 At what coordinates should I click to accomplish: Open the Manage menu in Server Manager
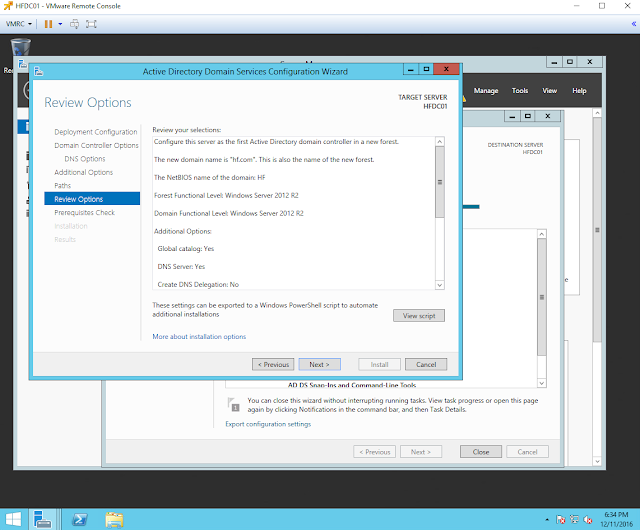pyautogui.click(x=486, y=91)
